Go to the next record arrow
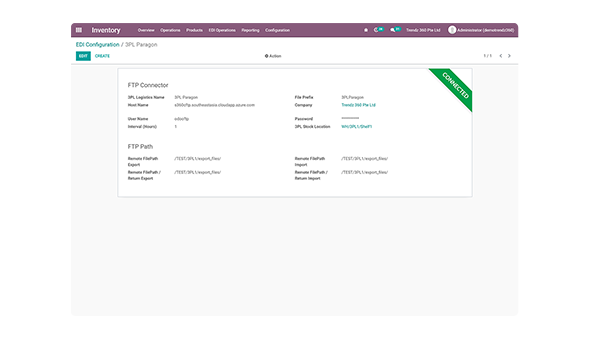This screenshot has width=590, height=360. click(509, 56)
